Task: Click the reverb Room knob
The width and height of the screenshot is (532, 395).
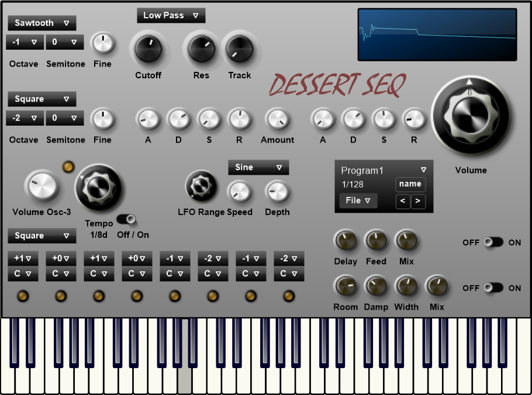Action: pyautogui.click(x=346, y=286)
